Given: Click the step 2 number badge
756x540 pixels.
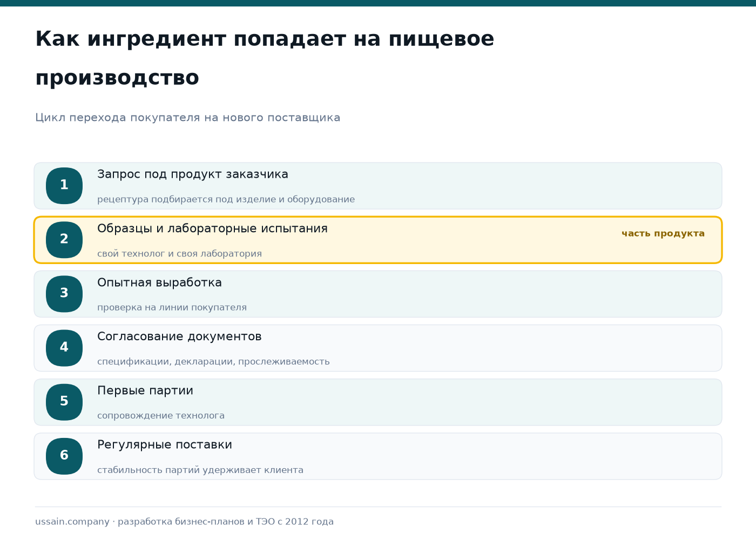Looking at the screenshot, I should tap(64, 240).
